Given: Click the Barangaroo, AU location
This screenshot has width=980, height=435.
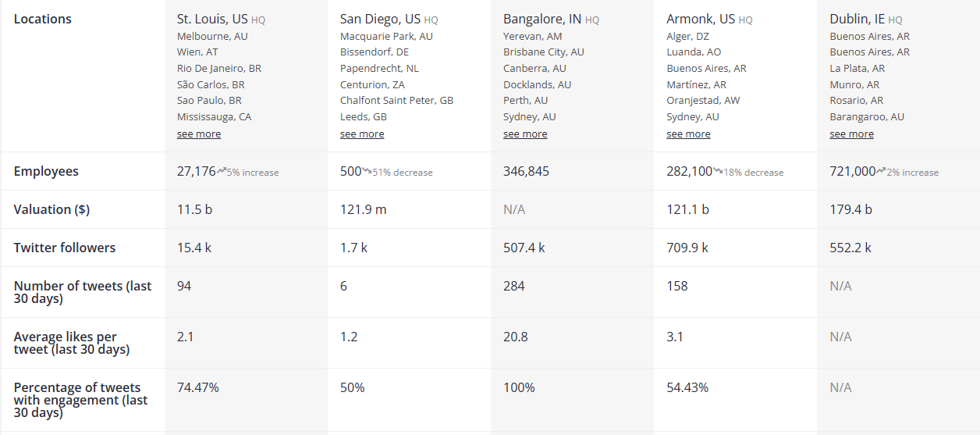Looking at the screenshot, I should point(867,116).
